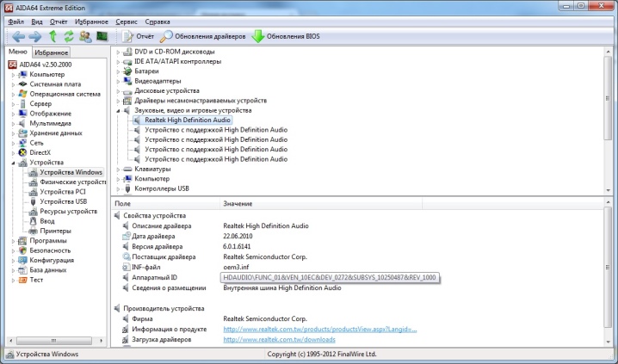Image resolution: width=618 pixels, height=364 pixels.
Task: Expand the Сервер node
Action: [13, 104]
